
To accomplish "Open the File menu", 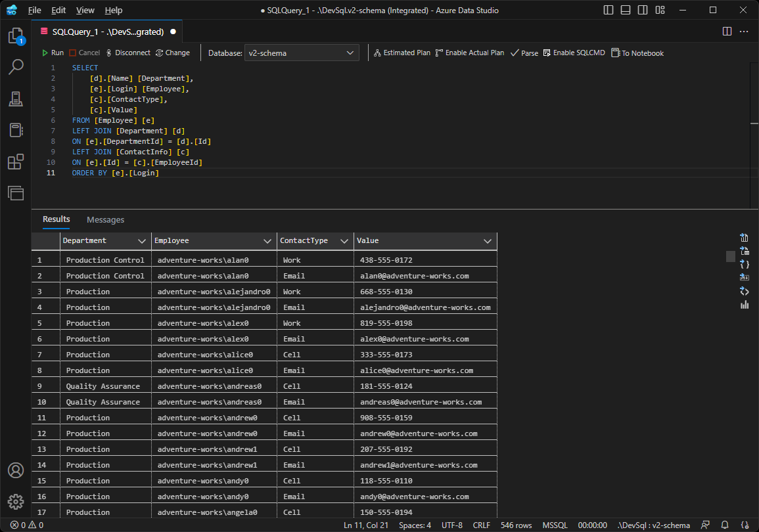I will pos(34,10).
